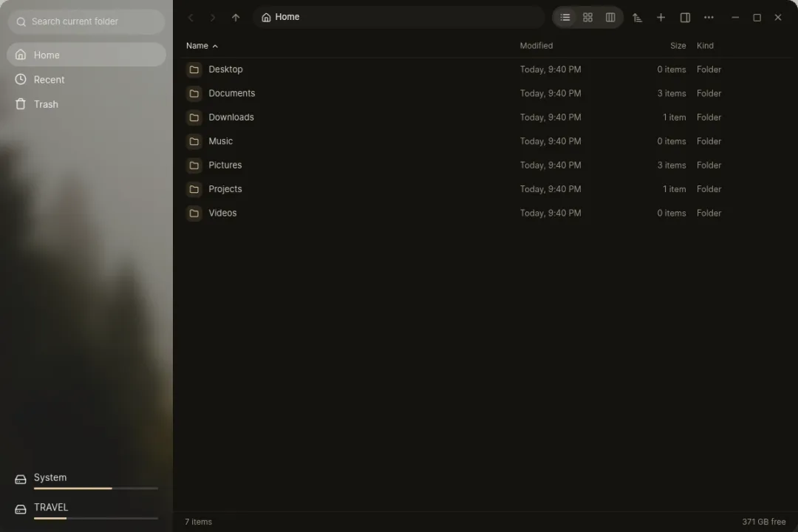
Task: Click the Projects folder name
Action: pos(225,189)
